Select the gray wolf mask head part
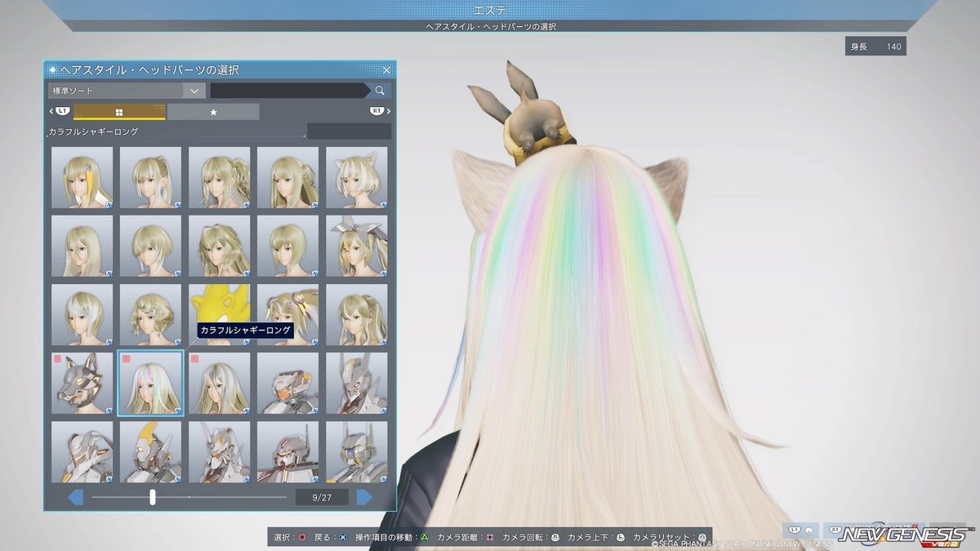Image resolution: width=980 pixels, height=551 pixels. 82,384
